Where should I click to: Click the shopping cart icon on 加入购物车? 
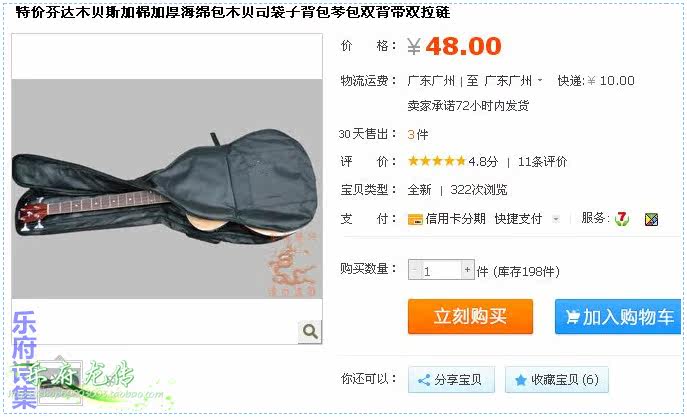pyautogui.click(x=572, y=317)
